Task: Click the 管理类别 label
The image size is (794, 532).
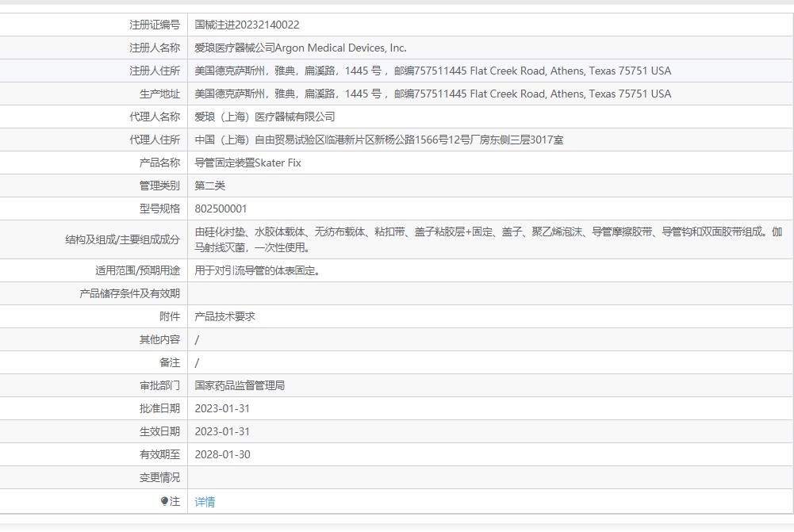Action: [159, 186]
